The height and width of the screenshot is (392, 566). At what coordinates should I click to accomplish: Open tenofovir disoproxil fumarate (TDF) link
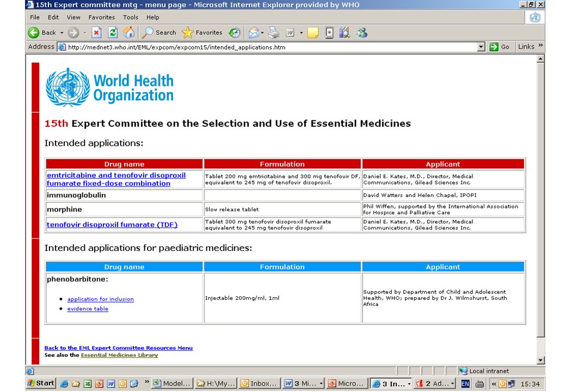tap(112, 224)
